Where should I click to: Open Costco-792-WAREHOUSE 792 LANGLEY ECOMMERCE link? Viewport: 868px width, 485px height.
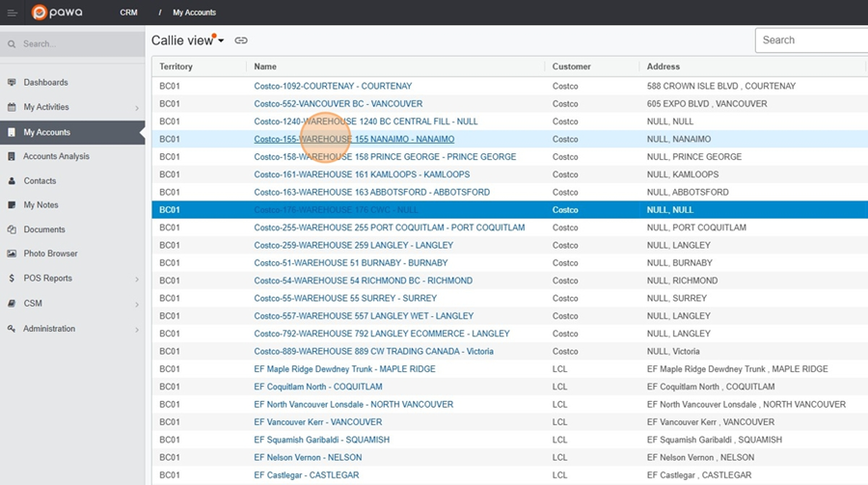click(382, 334)
